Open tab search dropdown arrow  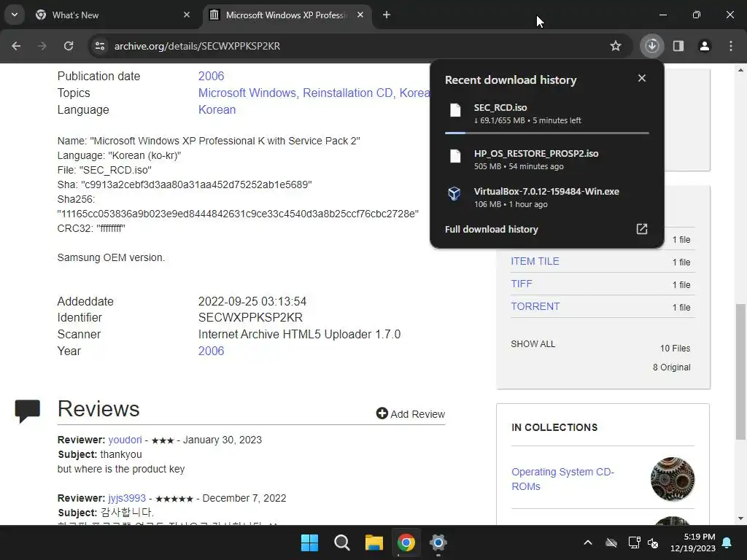point(15,15)
